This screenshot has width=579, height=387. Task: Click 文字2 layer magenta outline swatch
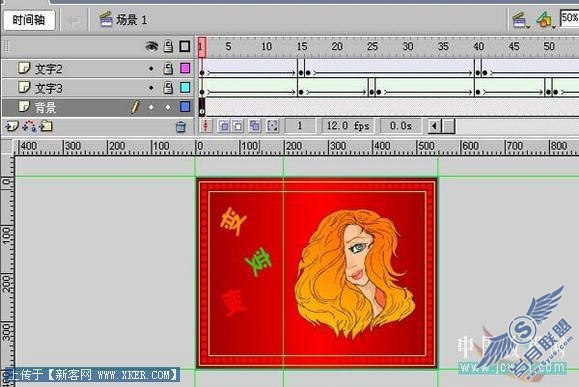[185, 68]
